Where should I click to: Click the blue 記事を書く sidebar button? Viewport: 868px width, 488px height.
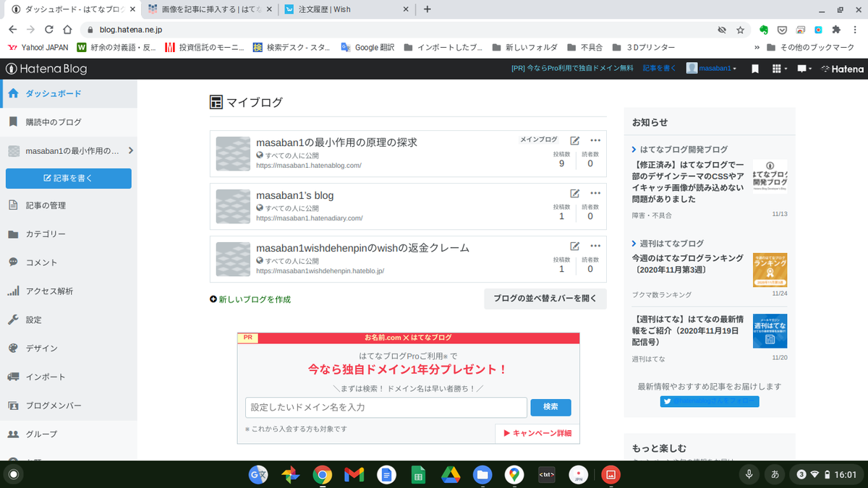(x=69, y=178)
